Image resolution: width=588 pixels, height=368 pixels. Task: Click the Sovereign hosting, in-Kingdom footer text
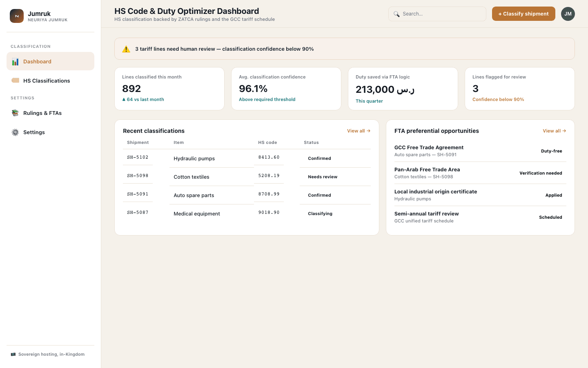(x=51, y=355)
